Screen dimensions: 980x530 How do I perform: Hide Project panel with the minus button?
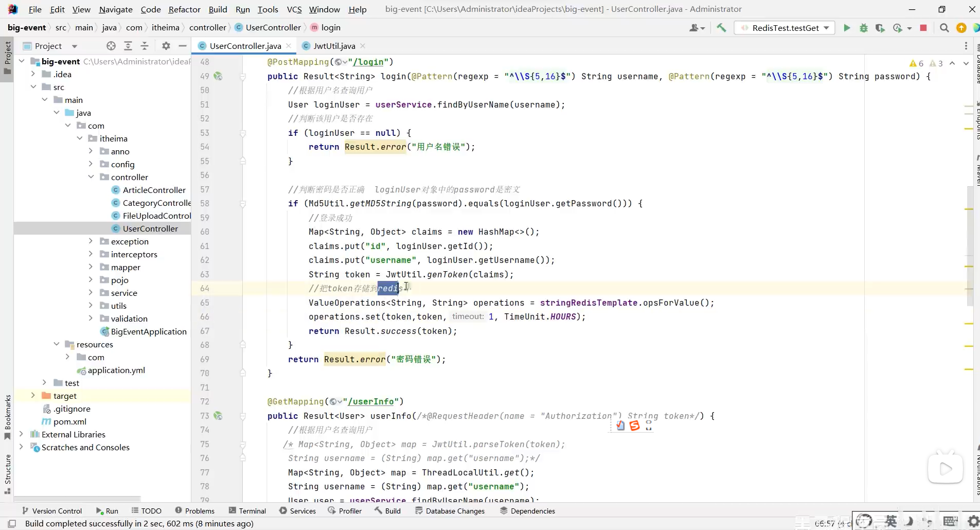tap(183, 46)
